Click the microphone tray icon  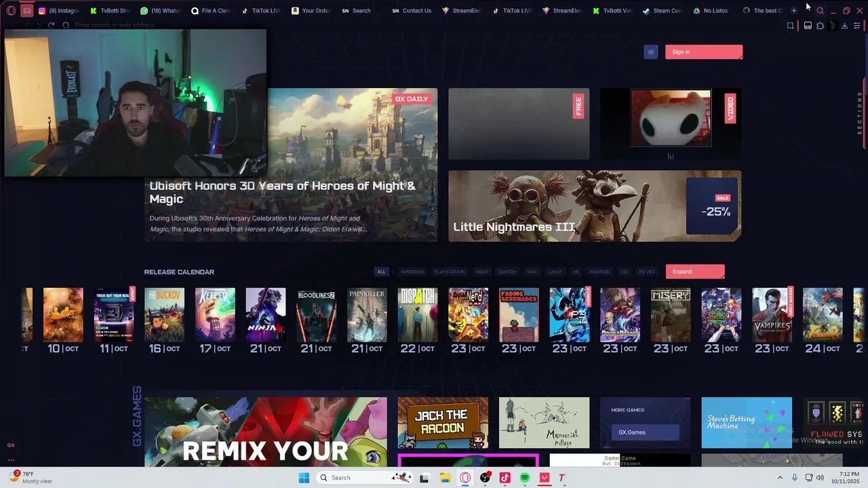tap(795, 478)
